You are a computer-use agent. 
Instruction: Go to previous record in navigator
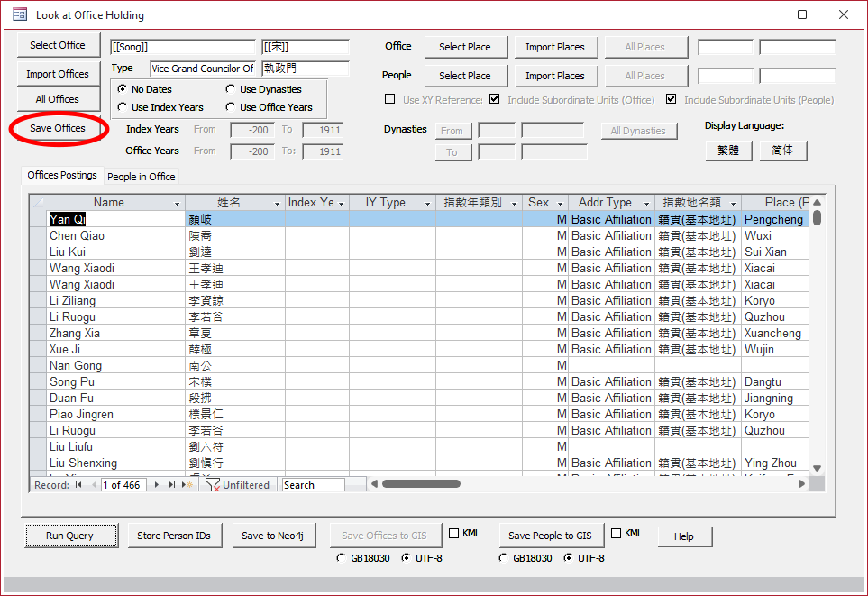pos(92,485)
